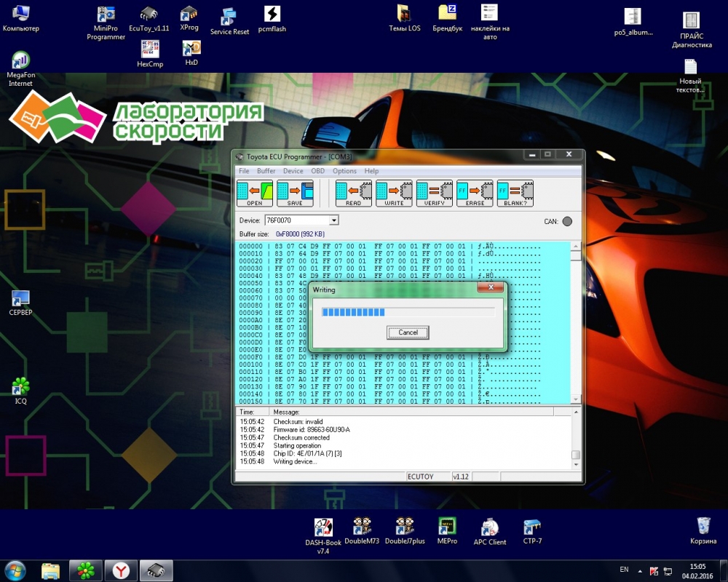Open the Buffer menu

(x=266, y=171)
